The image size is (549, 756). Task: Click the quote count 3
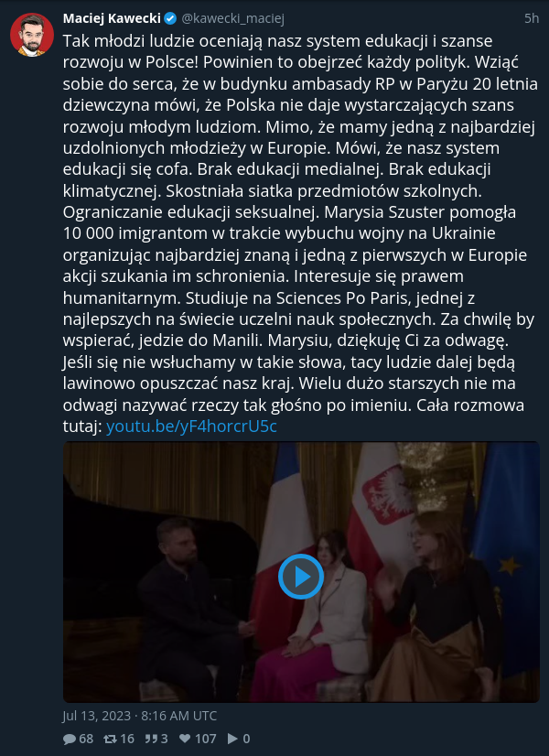[164, 739]
